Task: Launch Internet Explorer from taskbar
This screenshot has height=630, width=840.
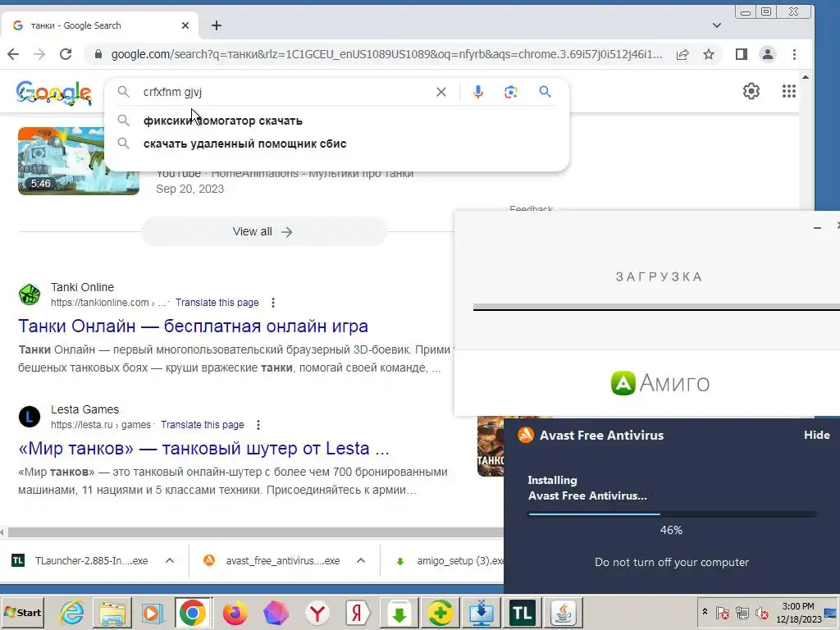Action: point(72,612)
